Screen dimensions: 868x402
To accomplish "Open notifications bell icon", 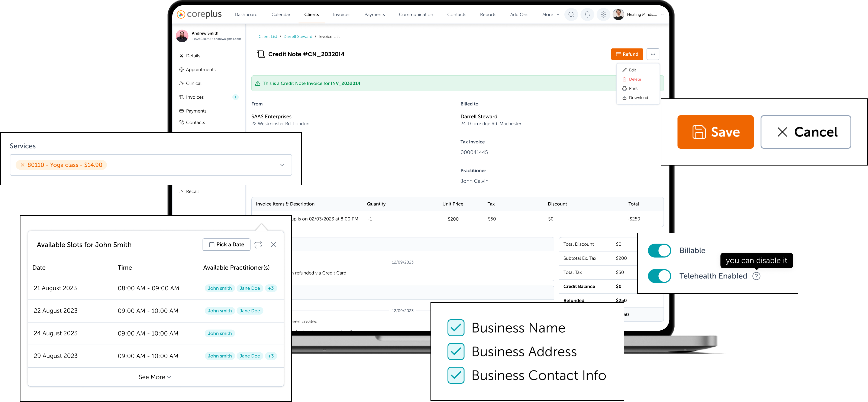I will coord(587,14).
